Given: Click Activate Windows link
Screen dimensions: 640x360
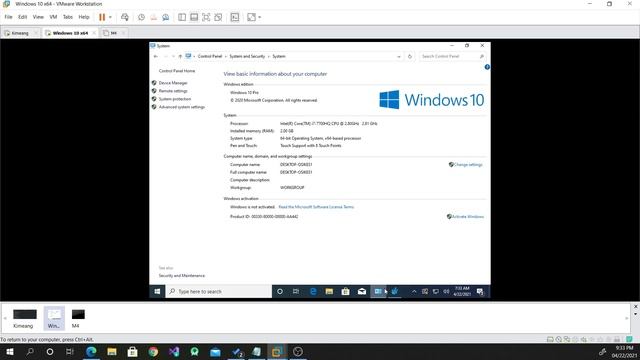Looking at the screenshot, I should [x=467, y=216].
